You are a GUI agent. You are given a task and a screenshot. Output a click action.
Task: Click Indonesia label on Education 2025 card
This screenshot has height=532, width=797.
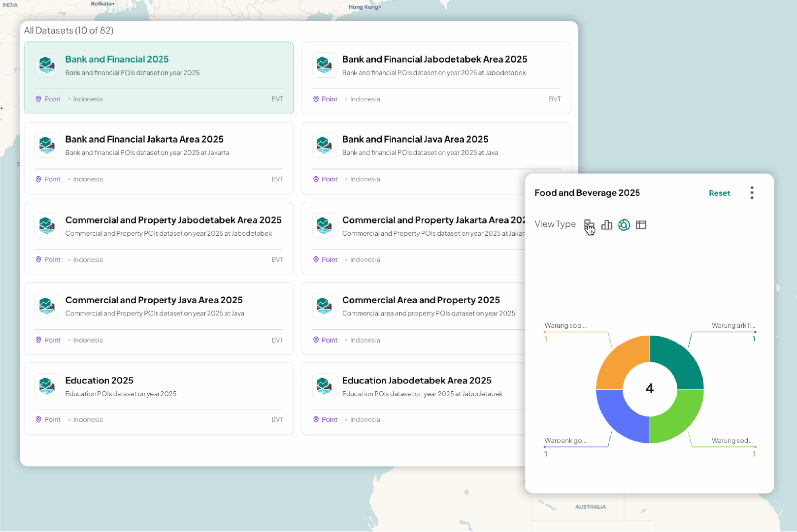point(88,420)
